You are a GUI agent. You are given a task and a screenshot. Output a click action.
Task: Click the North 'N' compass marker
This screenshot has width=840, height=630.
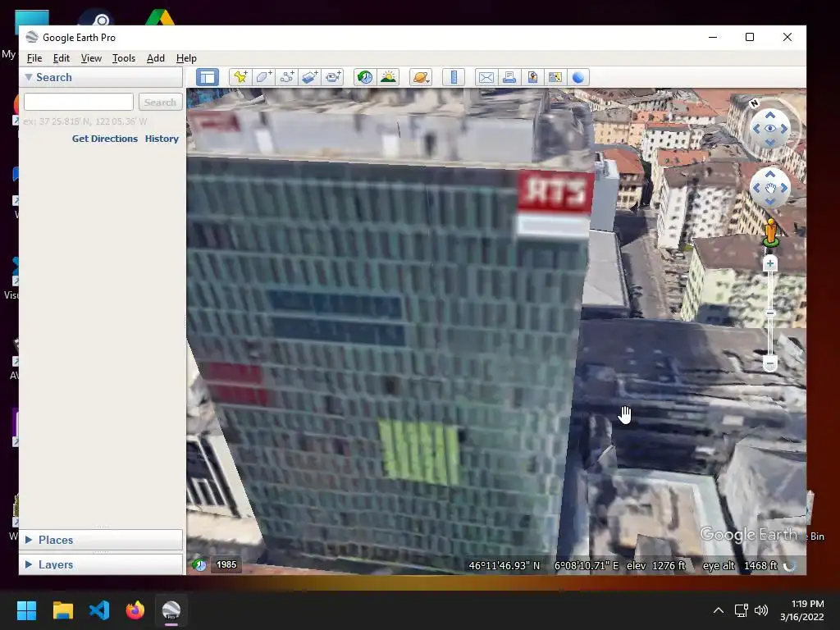(755, 103)
